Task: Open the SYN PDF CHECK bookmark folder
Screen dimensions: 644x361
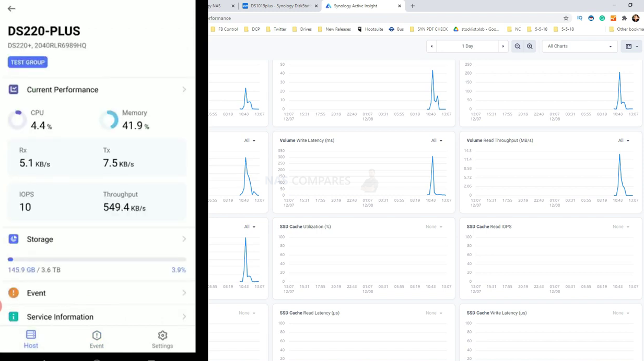Action: pyautogui.click(x=429, y=29)
